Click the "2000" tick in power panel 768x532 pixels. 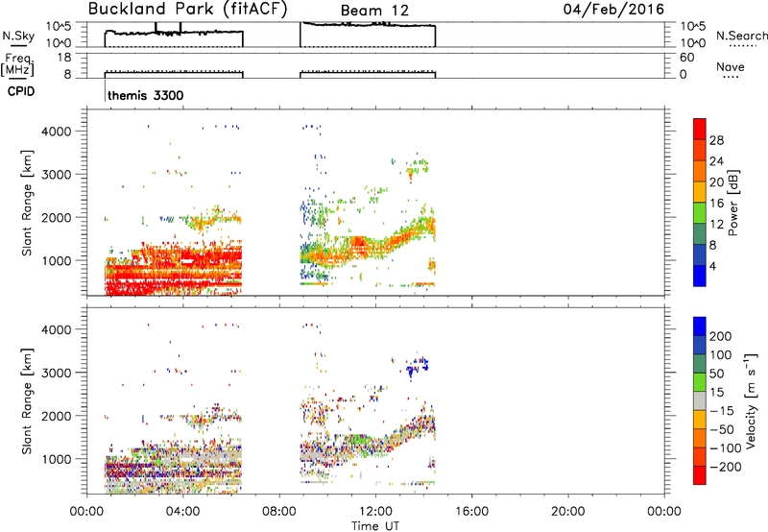57,217
